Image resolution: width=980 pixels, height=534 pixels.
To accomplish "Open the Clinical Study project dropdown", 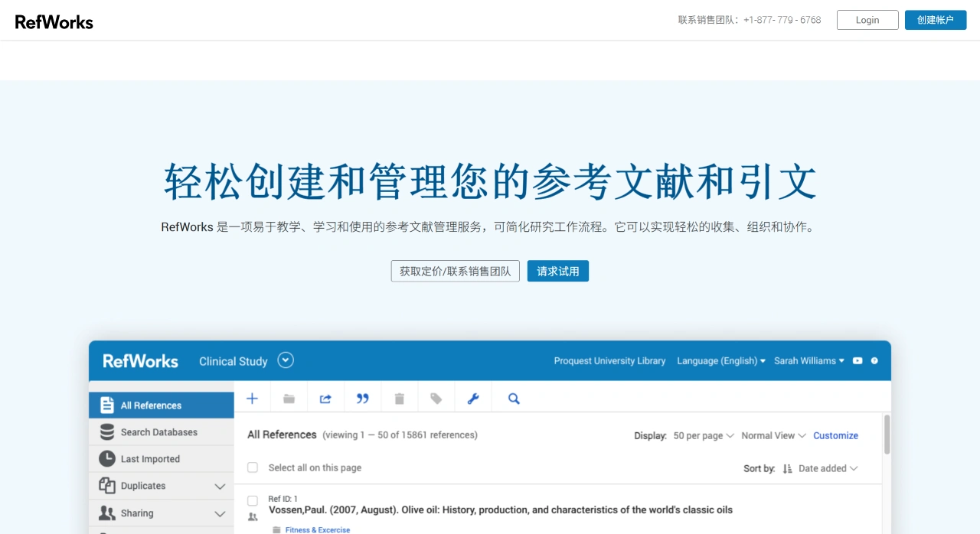I will 285,360.
